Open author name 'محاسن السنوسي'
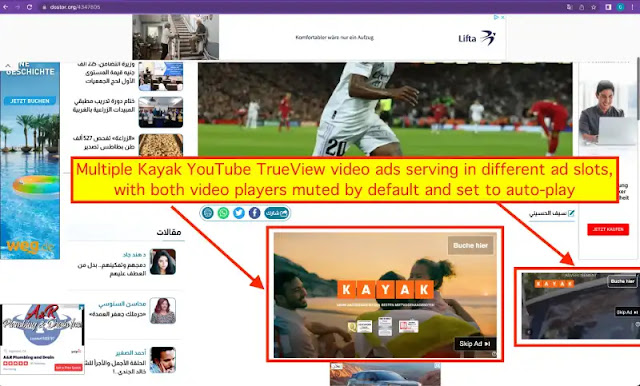 [122, 304]
